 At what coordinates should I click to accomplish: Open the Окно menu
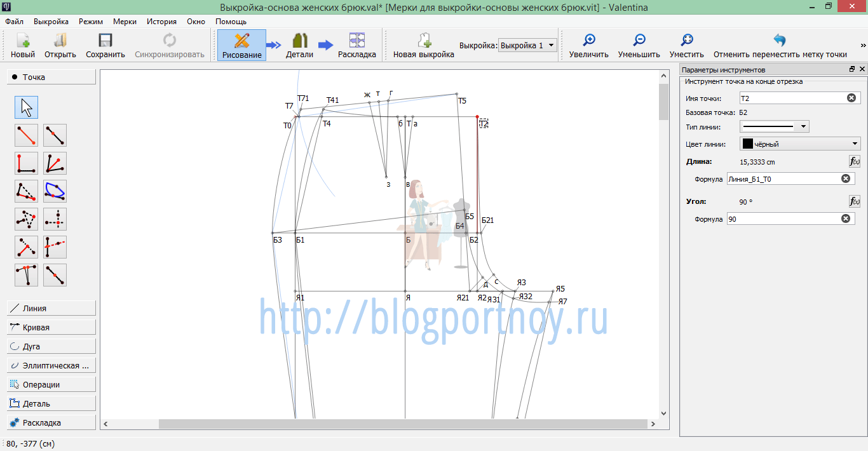tap(196, 21)
